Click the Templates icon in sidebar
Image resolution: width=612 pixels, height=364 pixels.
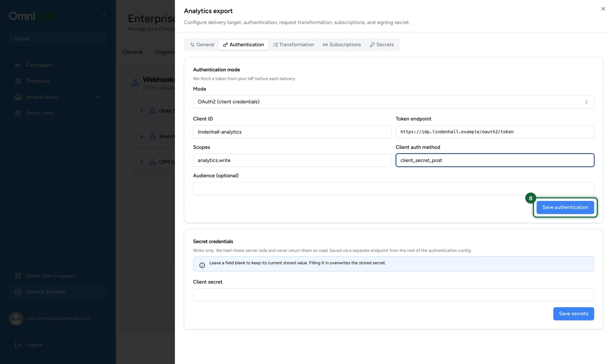18,81
